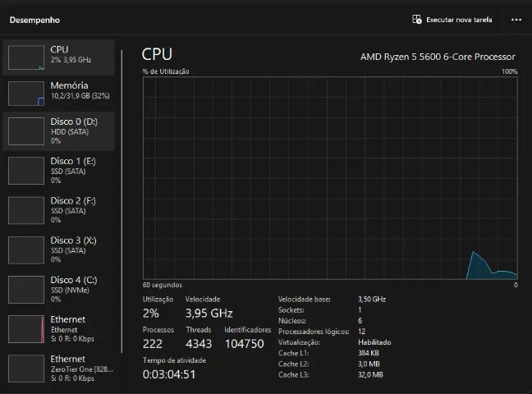
Task: Click the % de Utilização label
Action: point(166,71)
